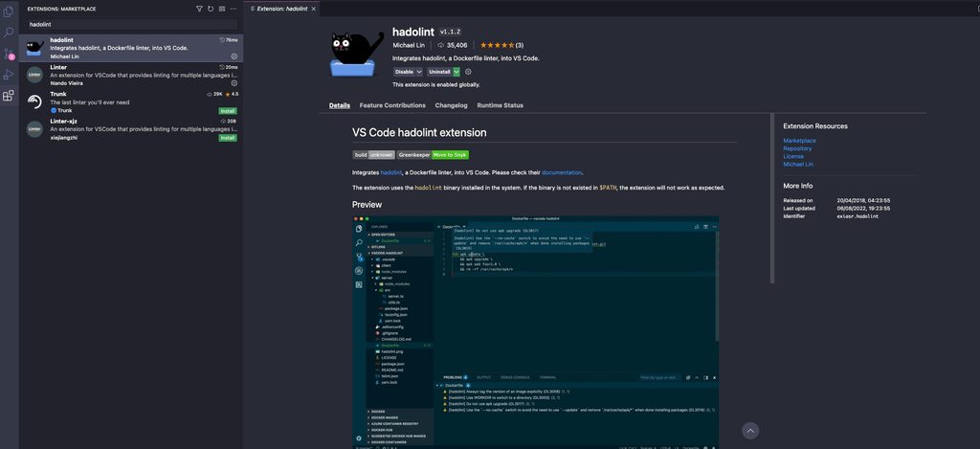Click the extensions search field containing hadolint
The image size is (980, 449).
click(132, 24)
